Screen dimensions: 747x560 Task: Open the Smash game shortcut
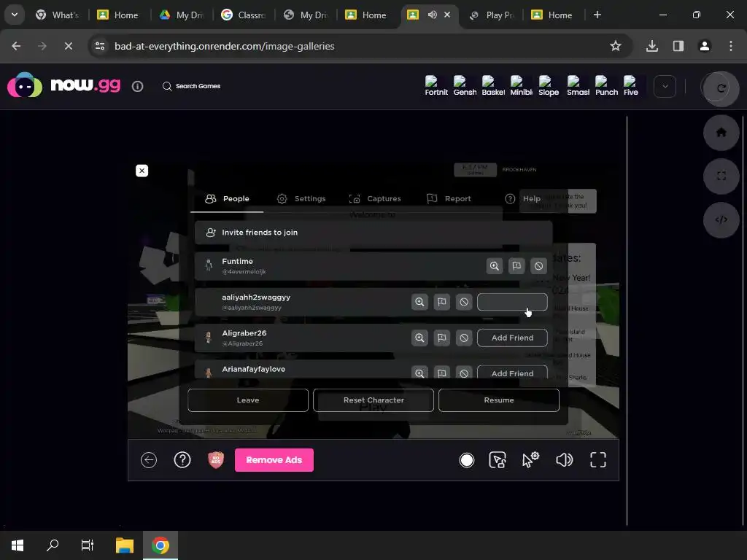(578, 86)
